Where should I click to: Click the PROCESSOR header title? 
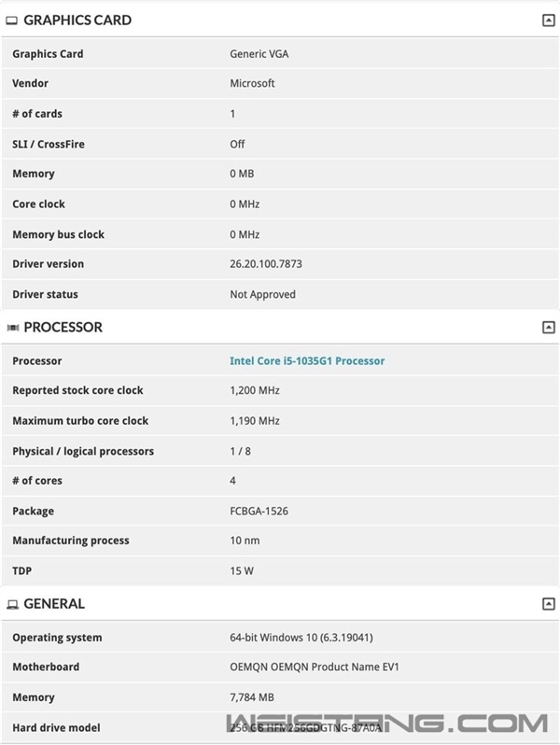click(63, 328)
